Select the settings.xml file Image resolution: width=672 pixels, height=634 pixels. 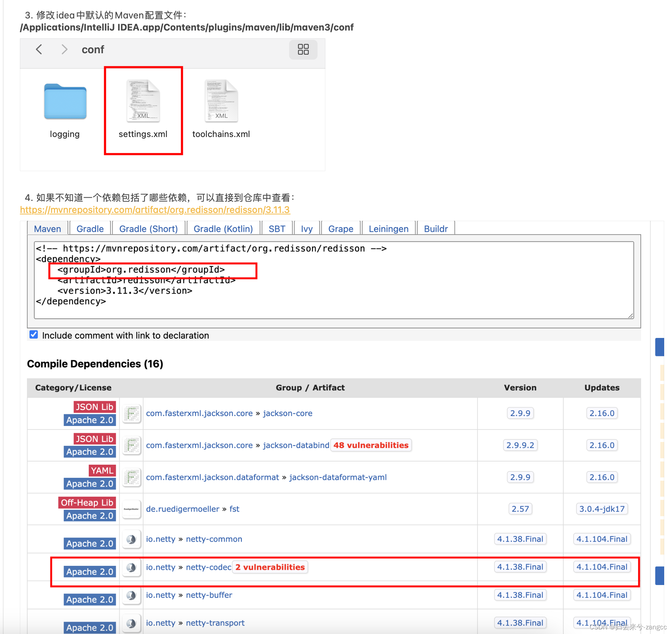143,110
